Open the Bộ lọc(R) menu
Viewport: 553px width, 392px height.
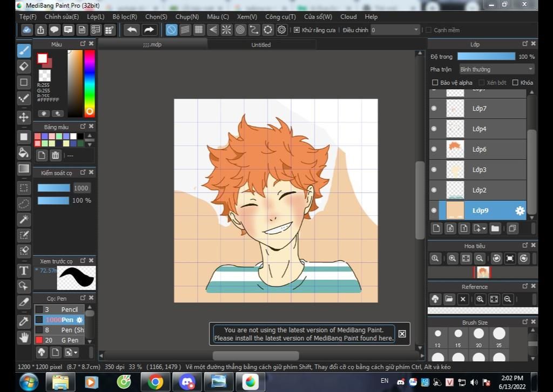point(125,17)
